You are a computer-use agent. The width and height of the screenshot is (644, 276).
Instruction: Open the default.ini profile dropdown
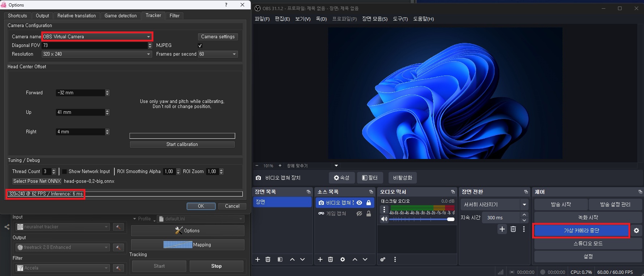pyautogui.click(x=200, y=219)
